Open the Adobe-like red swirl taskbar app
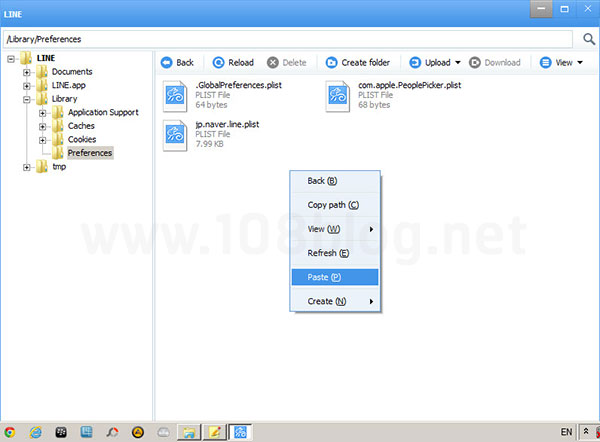600x442 pixels. tap(112, 432)
